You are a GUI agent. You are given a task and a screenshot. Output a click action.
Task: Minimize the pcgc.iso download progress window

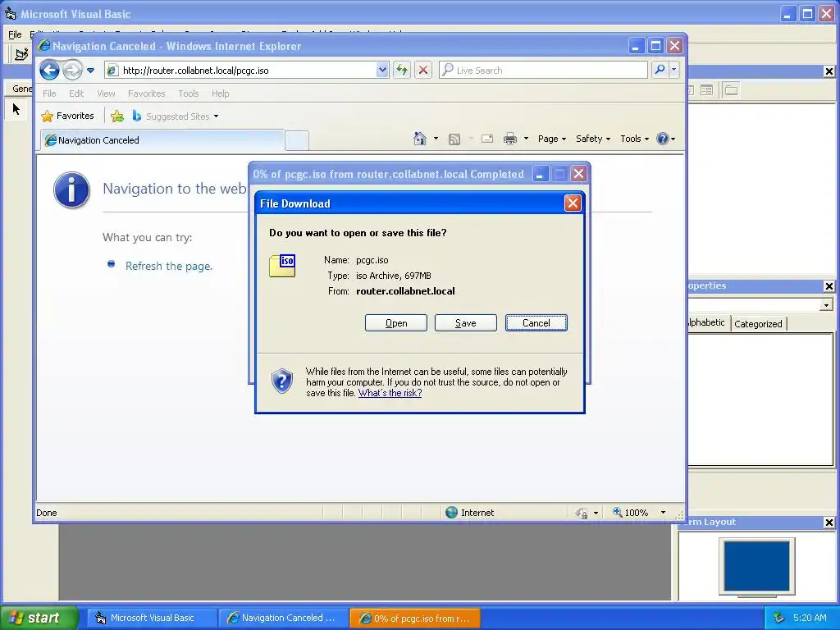(x=540, y=174)
